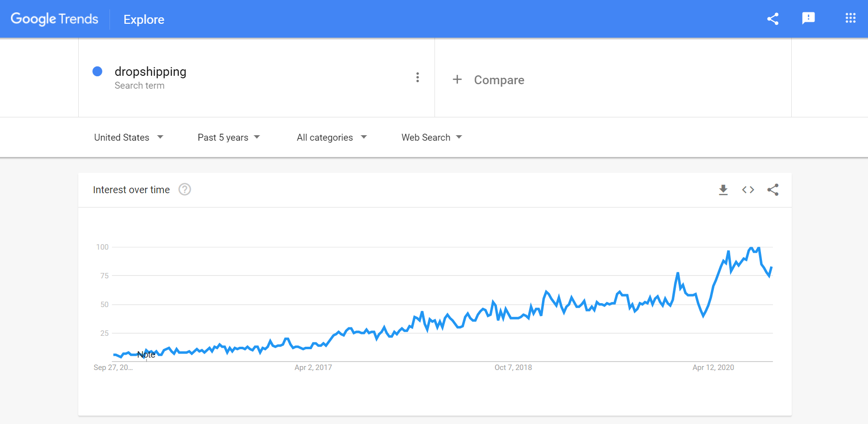This screenshot has height=424, width=868.
Task: Open the Google apps grid
Action: tap(851, 18)
